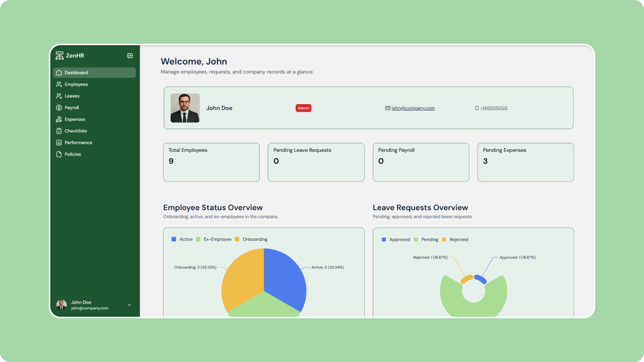Viewport: 644px width, 362px height.
Task: Click the +14155550123 phone link
Action: (493, 108)
